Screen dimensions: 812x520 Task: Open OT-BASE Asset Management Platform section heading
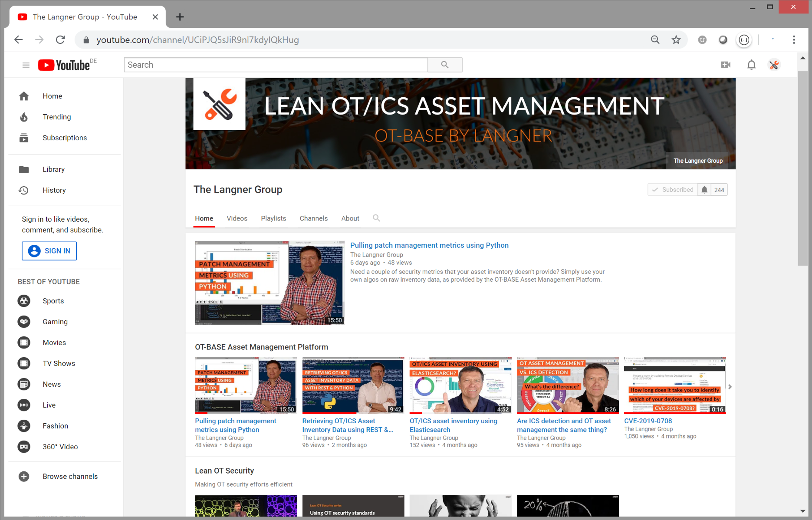pos(261,347)
